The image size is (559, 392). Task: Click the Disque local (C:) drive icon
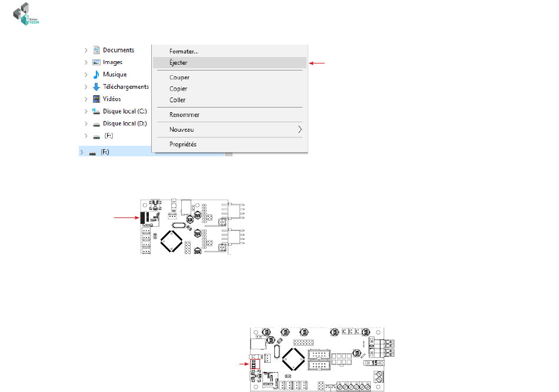(x=97, y=112)
